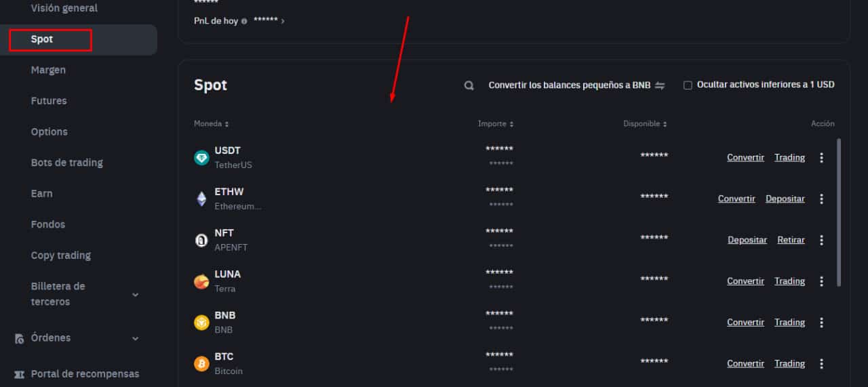Click the Bitcoin coin icon
868x387 pixels.
click(x=201, y=364)
